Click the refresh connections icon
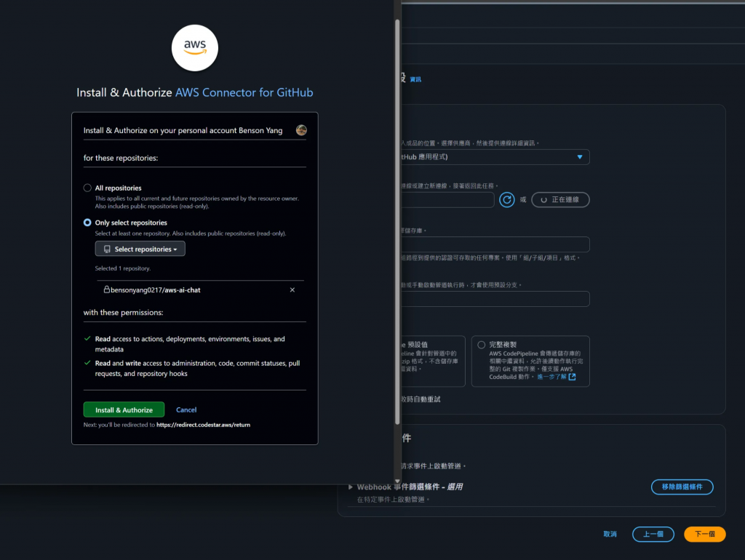The width and height of the screenshot is (745, 560). click(507, 199)
